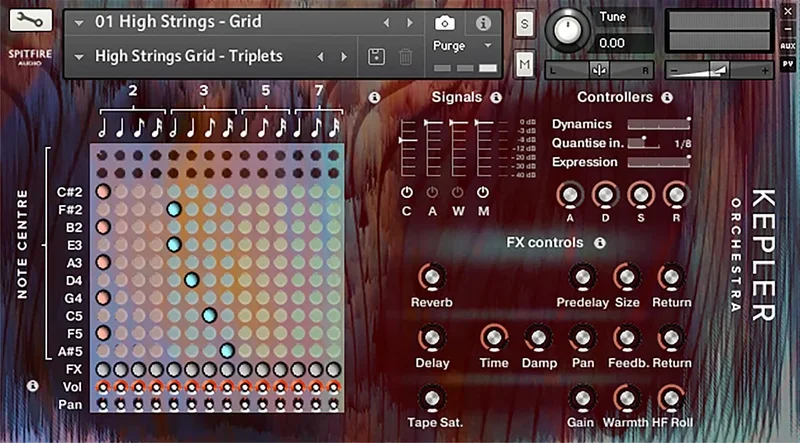
Task: Click the Feedb. knob
Action: pos(627,338)
